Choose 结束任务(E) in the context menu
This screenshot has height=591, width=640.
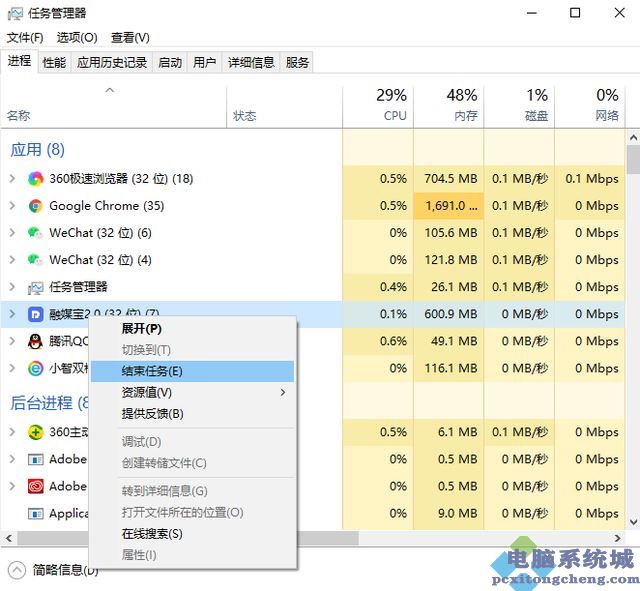point(192,371)
